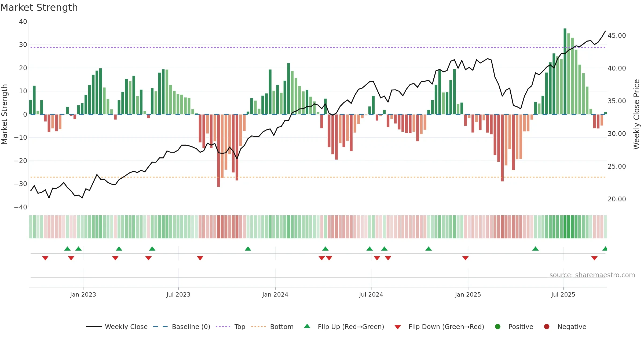Click the lone green flip-up marker between Jul 2023 and Jan 2024
This screenshot has height=362, width=644.
pos(248,249)
